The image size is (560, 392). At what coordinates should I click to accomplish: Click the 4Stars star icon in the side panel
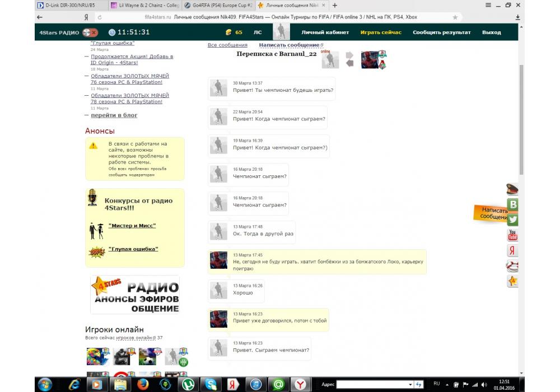[x=512, y=281]
